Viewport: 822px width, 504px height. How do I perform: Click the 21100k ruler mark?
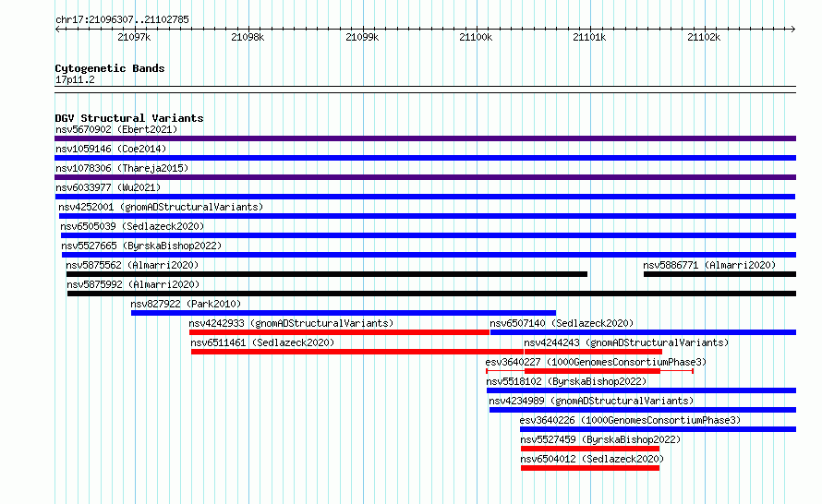(476, 37)
